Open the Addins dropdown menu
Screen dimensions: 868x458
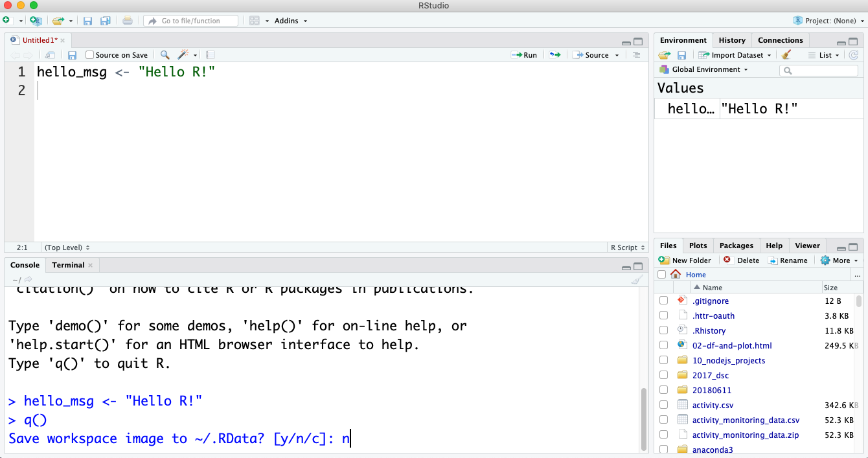(x=291, y=21)
